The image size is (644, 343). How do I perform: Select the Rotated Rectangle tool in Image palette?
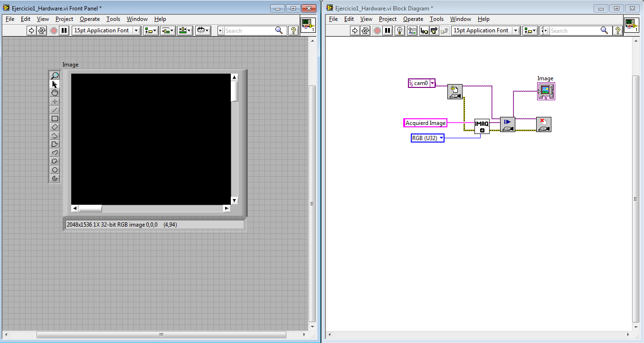point(55,127)
